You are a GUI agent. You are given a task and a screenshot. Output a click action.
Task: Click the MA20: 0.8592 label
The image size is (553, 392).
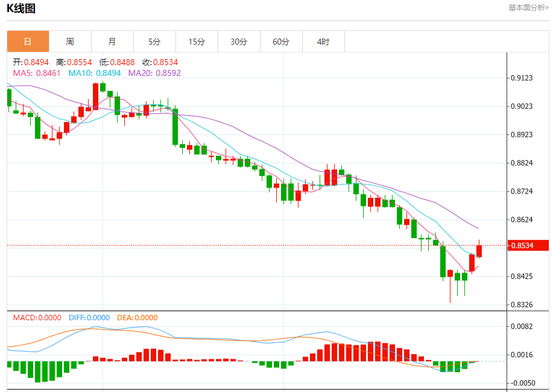coord(154,73)
